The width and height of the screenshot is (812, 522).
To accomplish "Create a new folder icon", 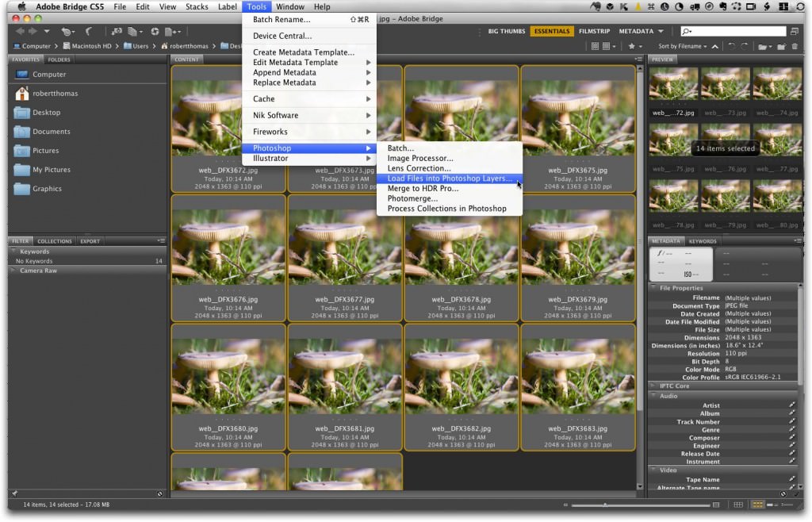I will coord(781,47).
